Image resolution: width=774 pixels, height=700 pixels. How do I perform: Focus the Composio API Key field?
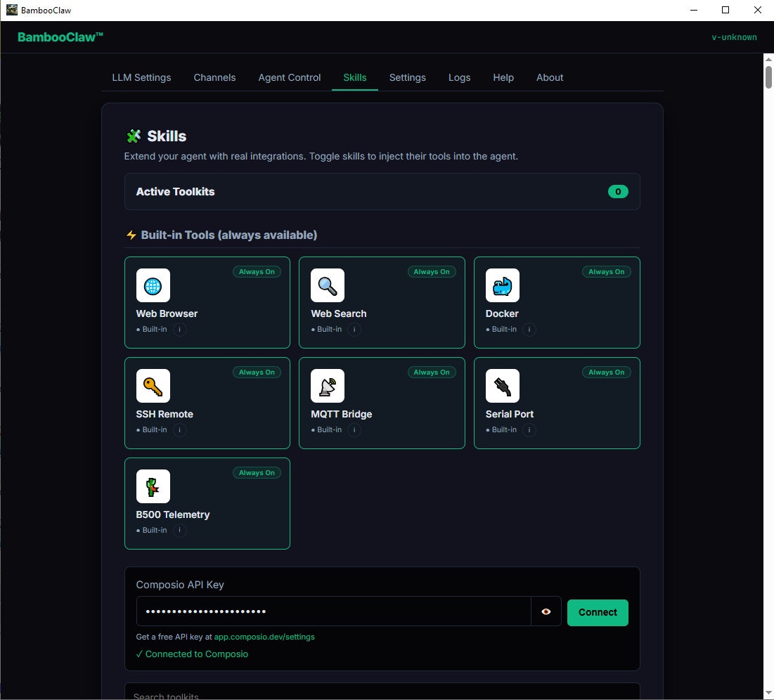tap(334, 611)
